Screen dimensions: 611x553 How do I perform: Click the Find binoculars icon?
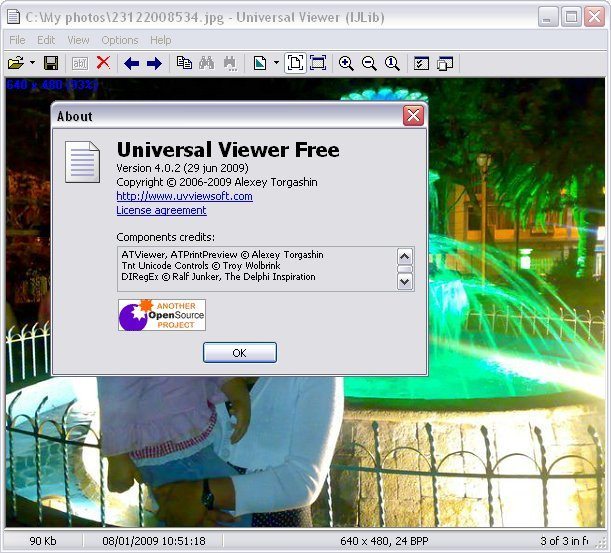(207, 63)
